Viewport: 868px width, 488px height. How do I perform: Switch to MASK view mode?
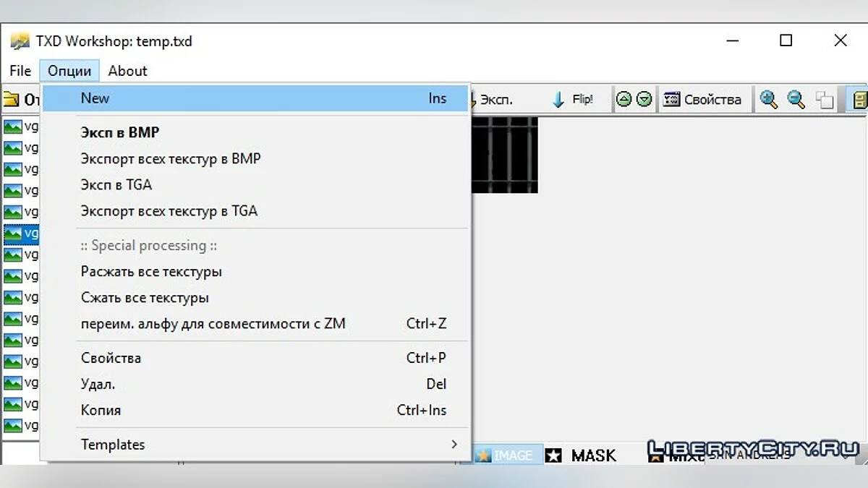tap(583, 455)
